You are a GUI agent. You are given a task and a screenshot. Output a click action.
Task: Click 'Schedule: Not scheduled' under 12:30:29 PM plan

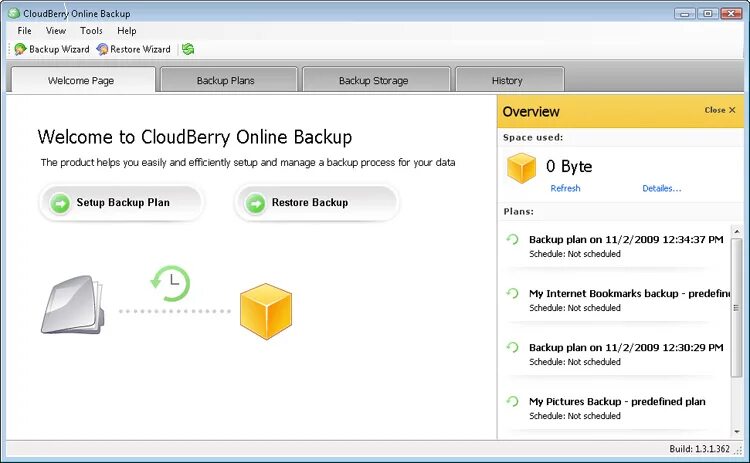pyautogui.click(x=574, y=362)
